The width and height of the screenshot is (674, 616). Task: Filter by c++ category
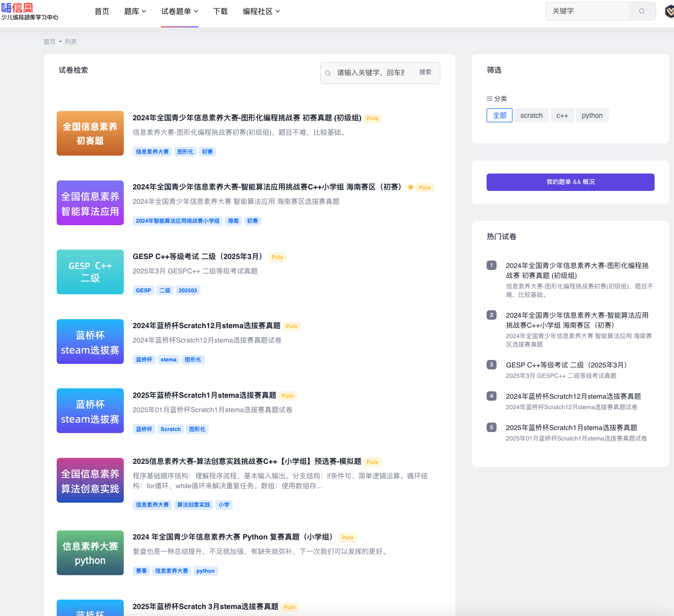[x=562, y=115]
